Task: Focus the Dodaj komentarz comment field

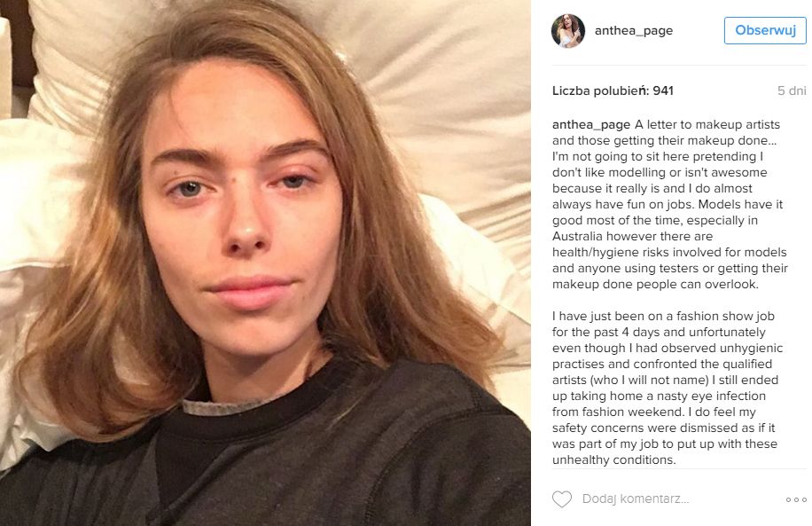Action: (x=636, y=499)
